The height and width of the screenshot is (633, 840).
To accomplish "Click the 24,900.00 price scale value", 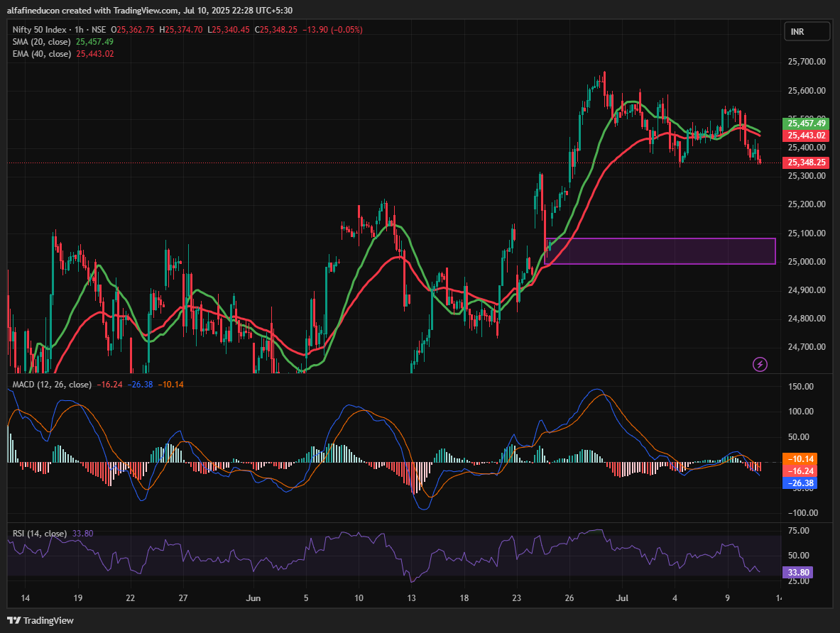I will click(x=806, y=290).
